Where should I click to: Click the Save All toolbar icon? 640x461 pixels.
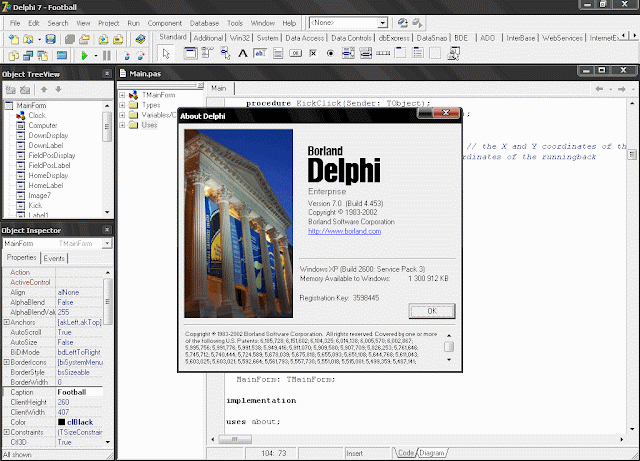70,39
